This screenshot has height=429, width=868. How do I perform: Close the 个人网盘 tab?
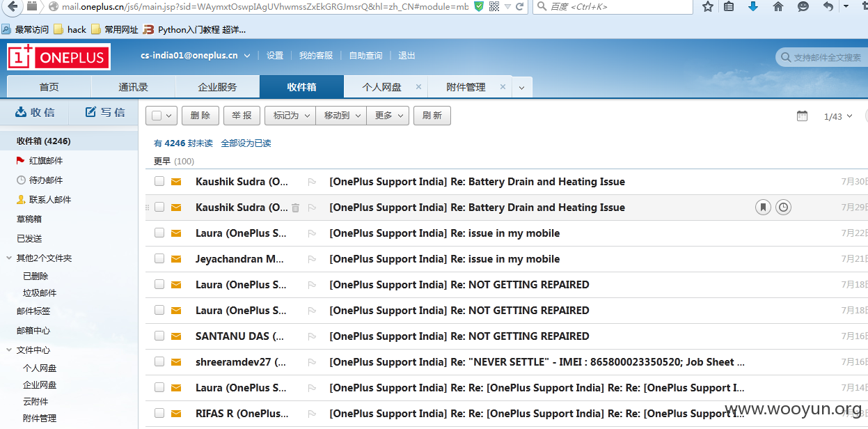418,87
